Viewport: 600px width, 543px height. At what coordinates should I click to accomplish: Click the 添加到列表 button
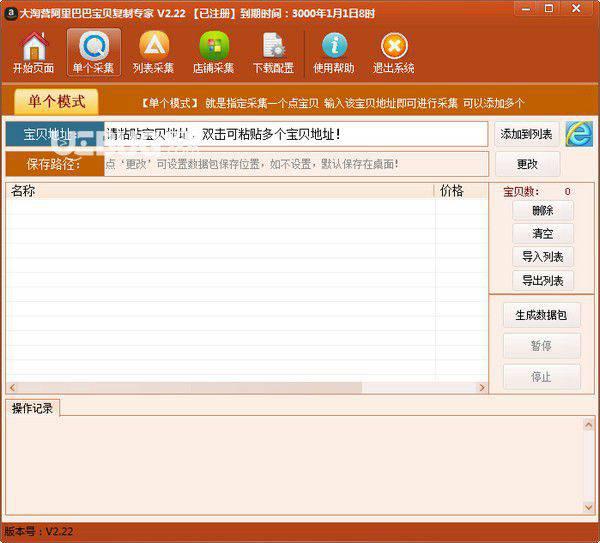click(526, 134)
